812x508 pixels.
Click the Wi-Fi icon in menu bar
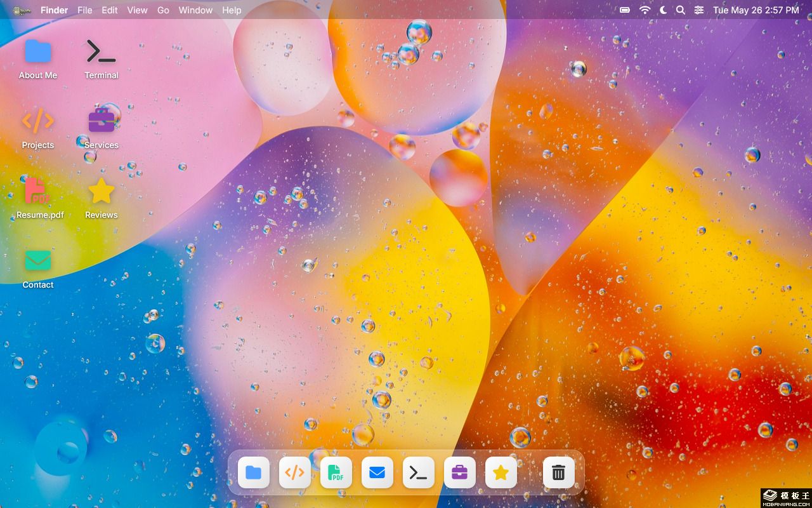coord(645,10)
